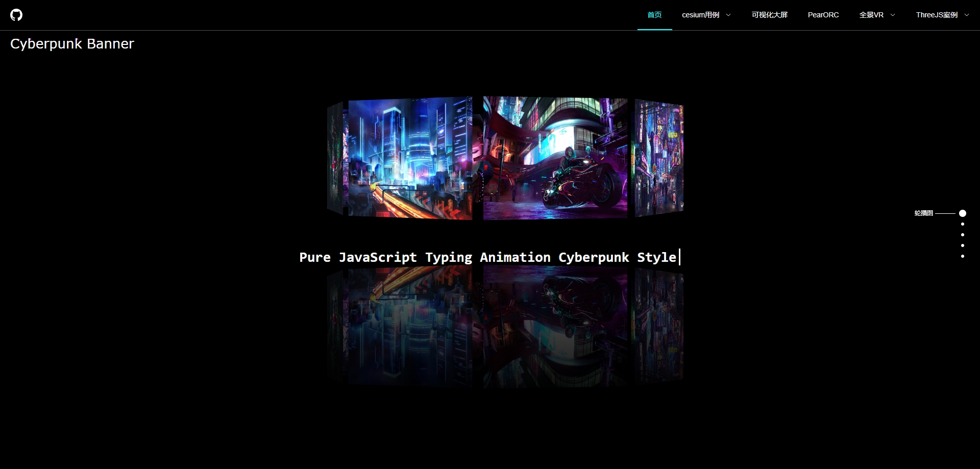Jump to the last section dot
The height and width of the screenshot is (469, 980).
[x=963, y=256]
